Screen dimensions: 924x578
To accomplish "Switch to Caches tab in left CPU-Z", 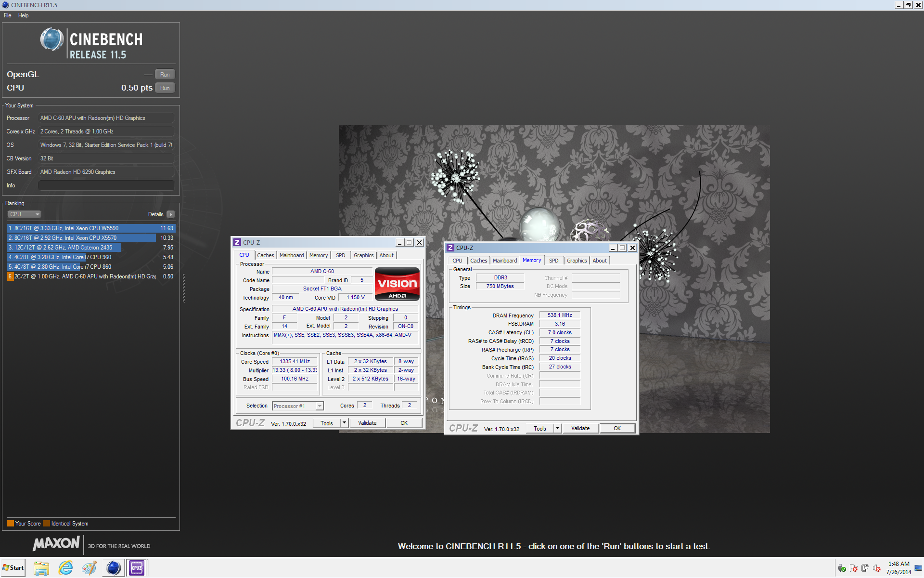I will coord(265,255).
